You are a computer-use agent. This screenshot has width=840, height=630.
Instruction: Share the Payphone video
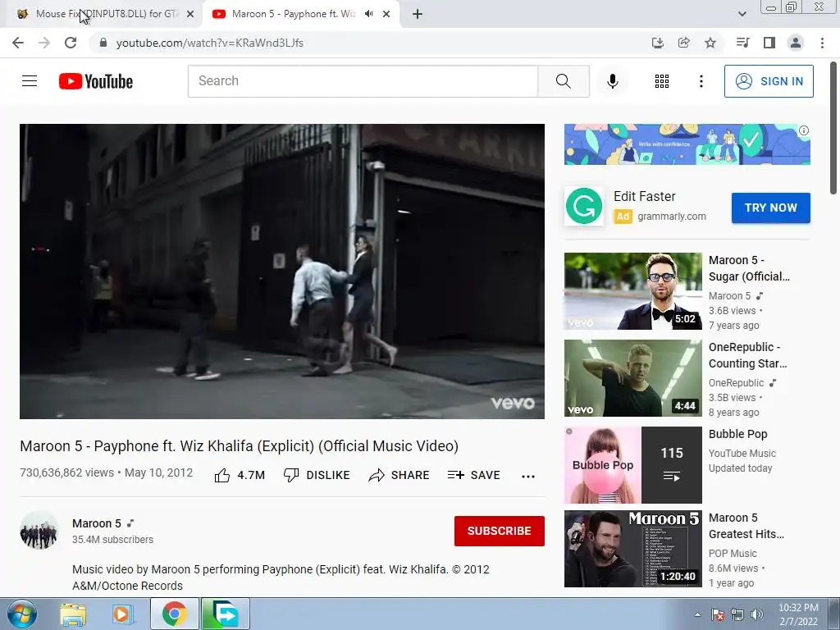[399, 475]
